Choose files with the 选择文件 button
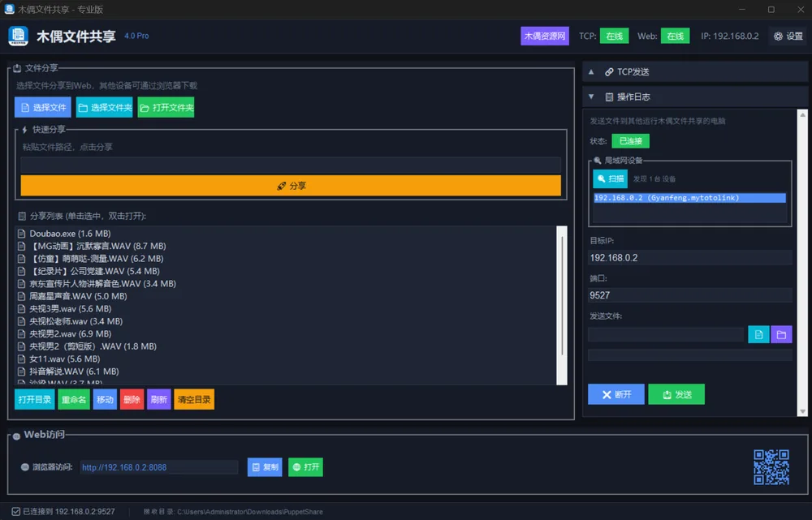The width and height of the screenshot is (812, 520). point(43,108)
